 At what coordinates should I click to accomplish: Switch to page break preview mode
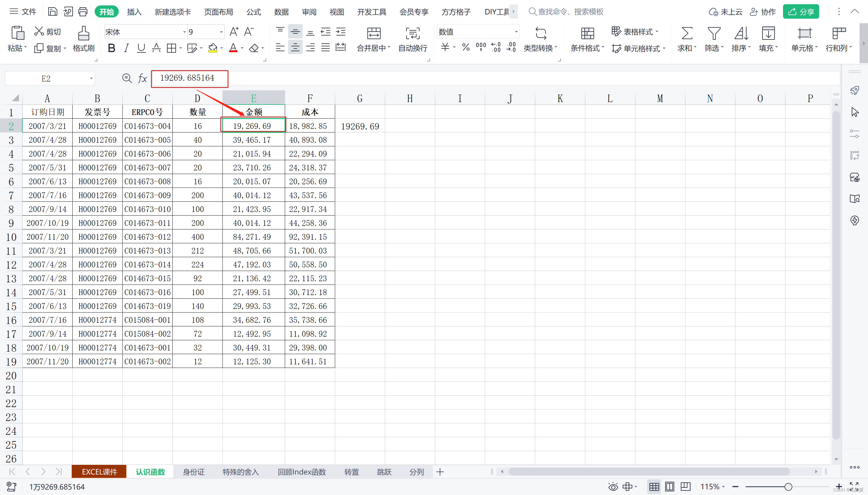click(686, 487)
